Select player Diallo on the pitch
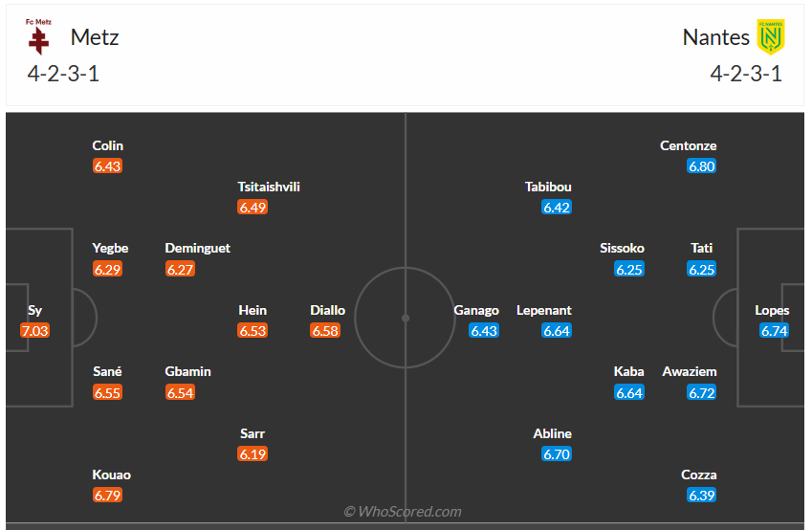 pos(327,310)
